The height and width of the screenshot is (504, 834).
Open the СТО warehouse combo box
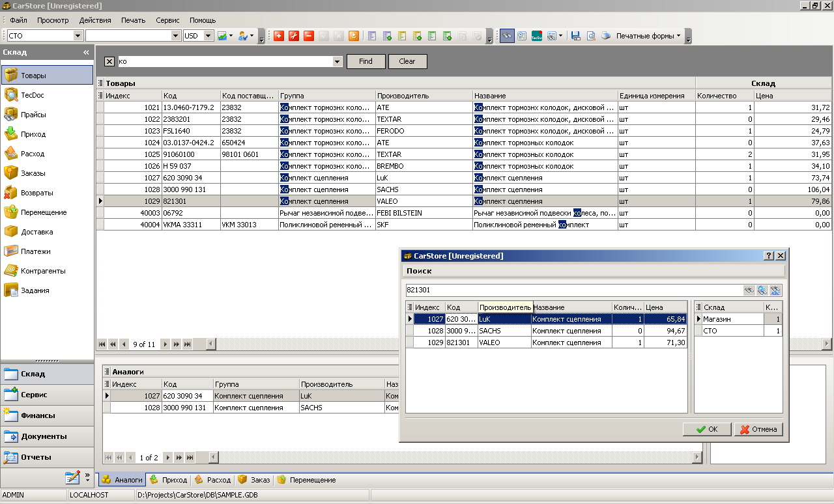pyautogui.click(x=78, y=36)
